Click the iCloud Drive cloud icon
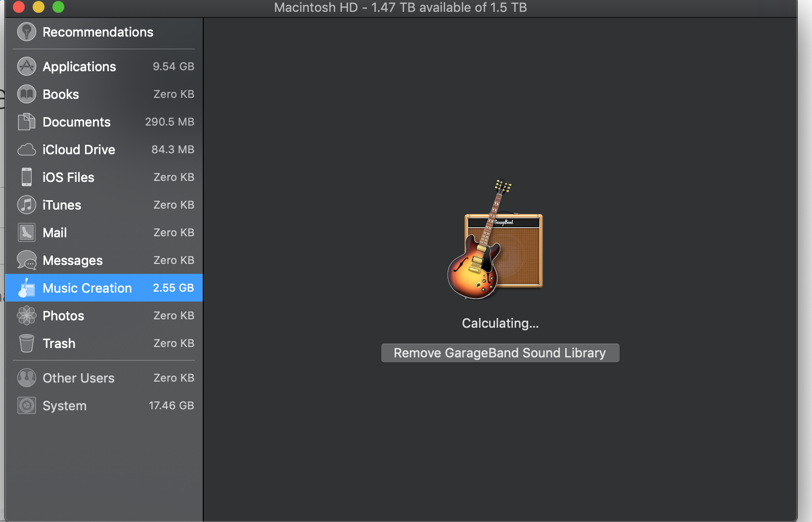This screenshot has width=812, height=522. pyautogui.click(x=27, y=150)
